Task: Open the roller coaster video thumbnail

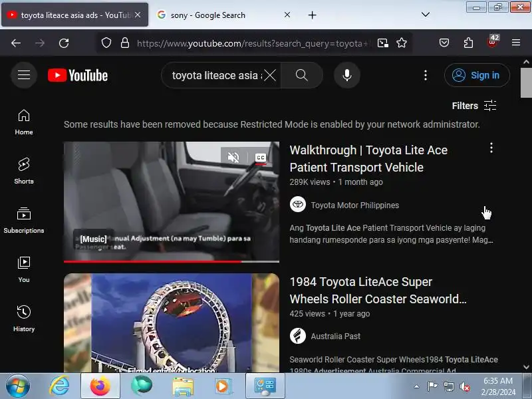Action: 172,323
